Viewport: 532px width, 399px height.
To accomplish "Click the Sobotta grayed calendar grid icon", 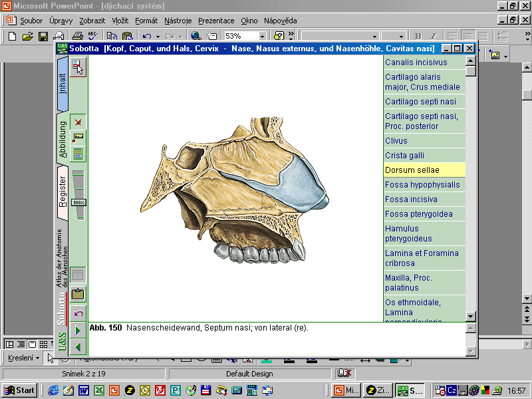I will point(78,275).
